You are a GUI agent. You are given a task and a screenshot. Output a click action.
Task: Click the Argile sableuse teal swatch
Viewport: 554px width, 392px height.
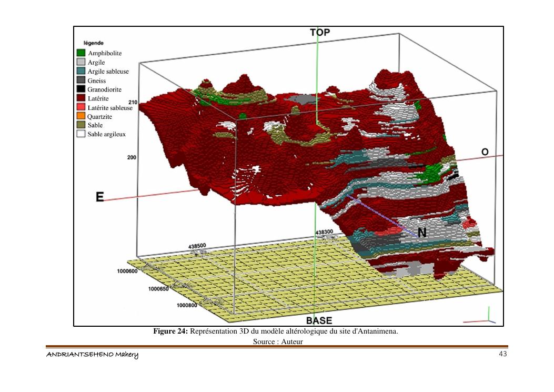[x=81, y=71]
